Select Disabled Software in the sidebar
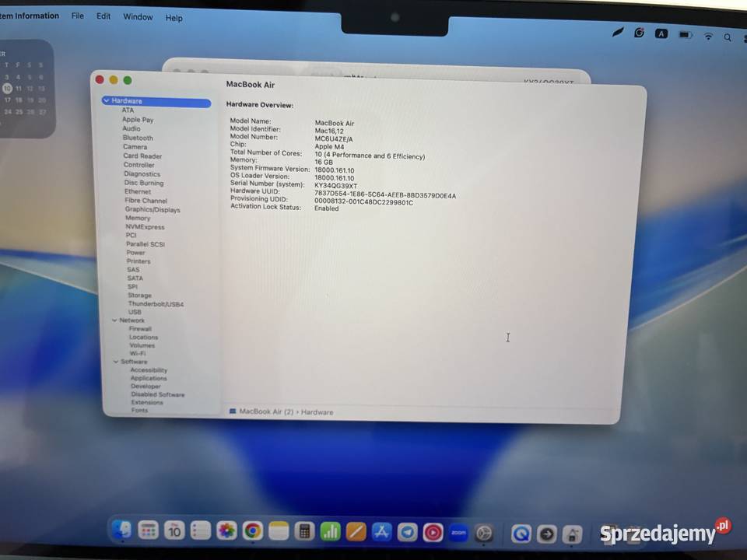This screenshot has height=560, width=747. tap(158, 394)
